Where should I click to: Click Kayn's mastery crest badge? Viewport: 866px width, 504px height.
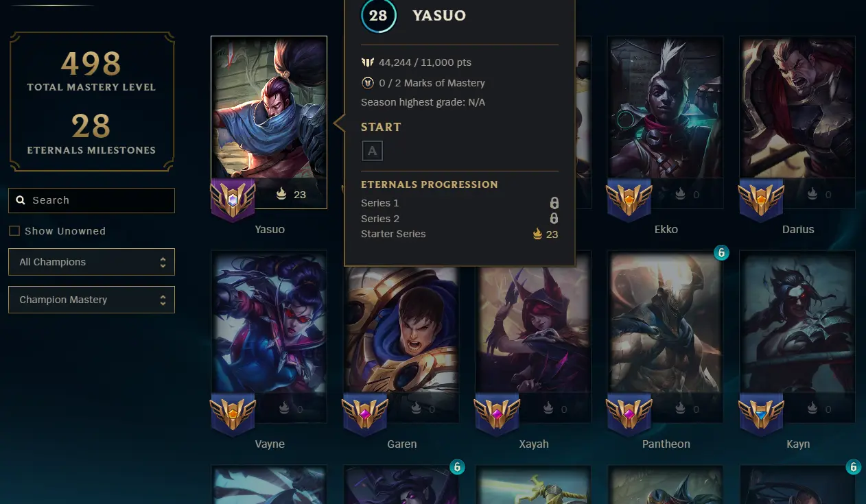pyautogui.click(x=760, y=414)
